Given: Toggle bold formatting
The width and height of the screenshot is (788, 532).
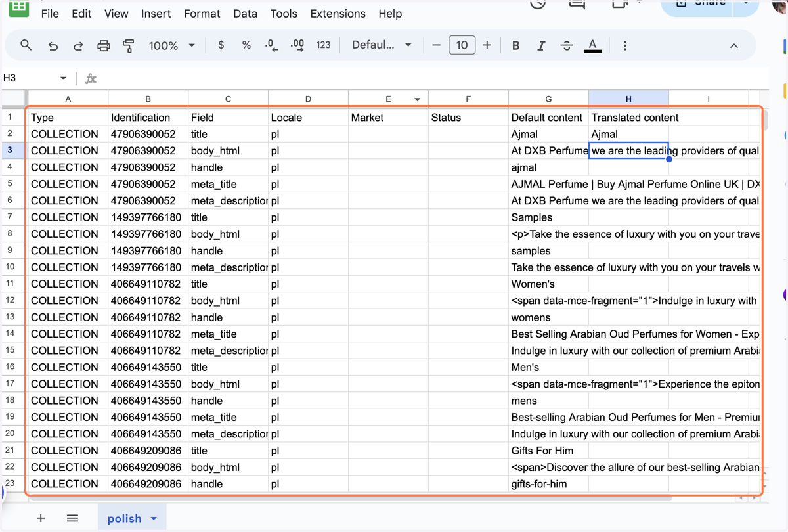Looking at the screenshot, I should pyautogui.click(x=515, y=45).
